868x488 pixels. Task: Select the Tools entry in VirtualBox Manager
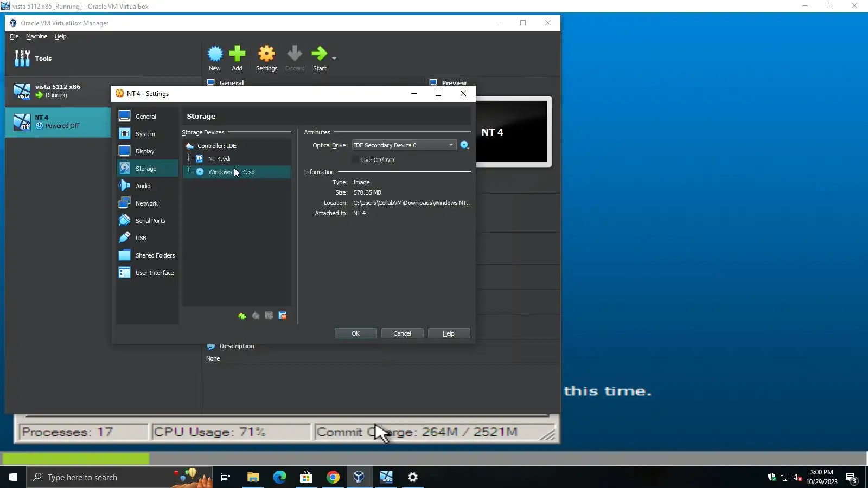pos(103,59)
